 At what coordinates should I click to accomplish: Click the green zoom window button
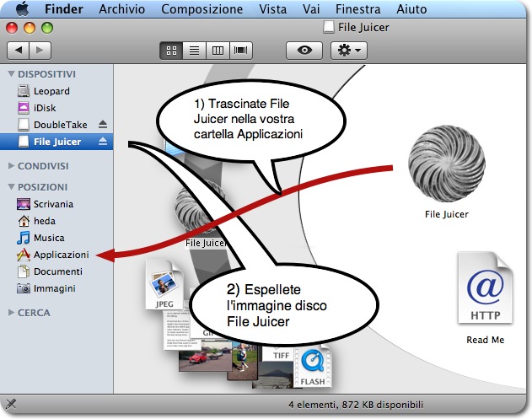tap(47, 28)
